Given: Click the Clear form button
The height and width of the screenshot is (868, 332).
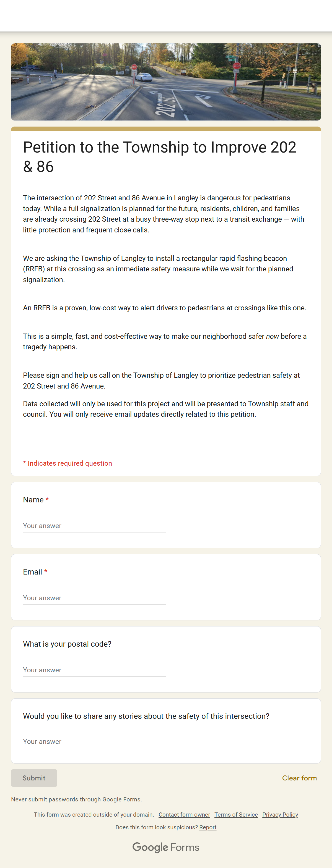Looking at the screenshot, I should [299, 778].
